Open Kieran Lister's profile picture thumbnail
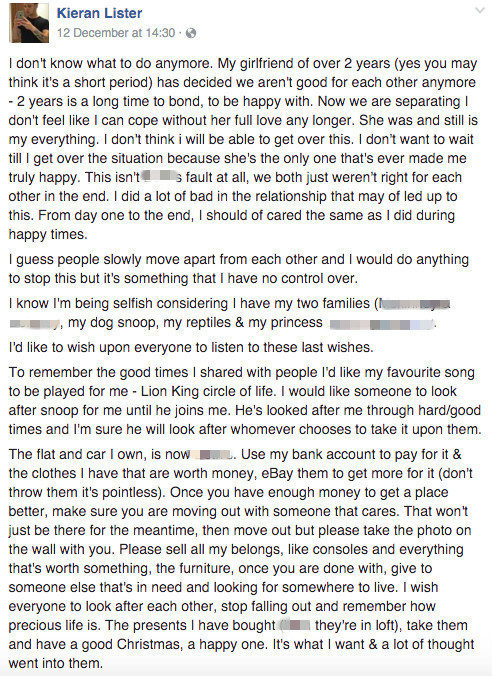The width and height of the screenshot is (492, 676). [x=29, y=23]
